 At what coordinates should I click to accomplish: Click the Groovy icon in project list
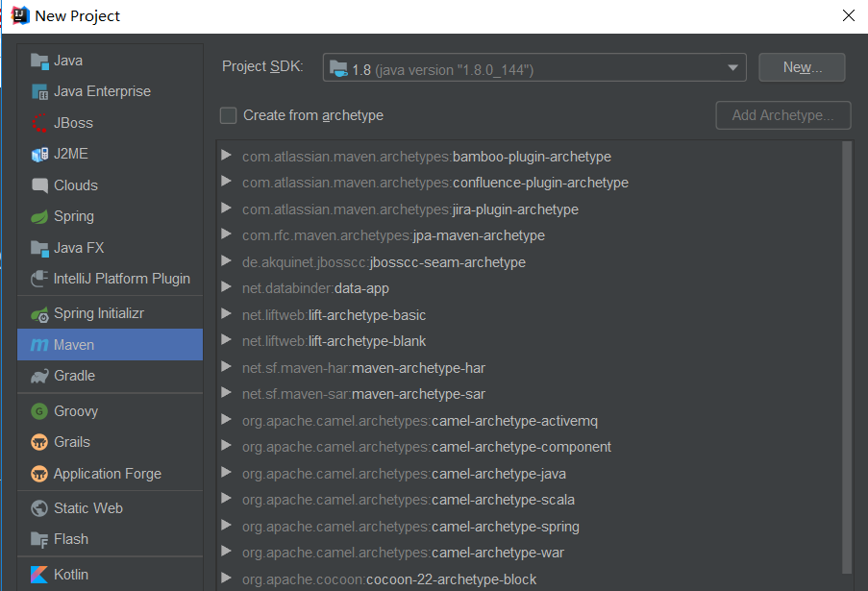pos(39,411)
